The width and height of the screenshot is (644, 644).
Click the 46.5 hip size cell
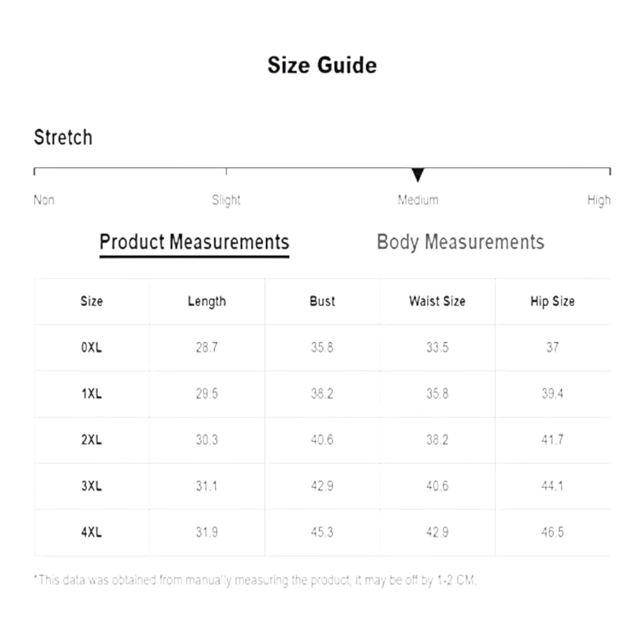553,533
